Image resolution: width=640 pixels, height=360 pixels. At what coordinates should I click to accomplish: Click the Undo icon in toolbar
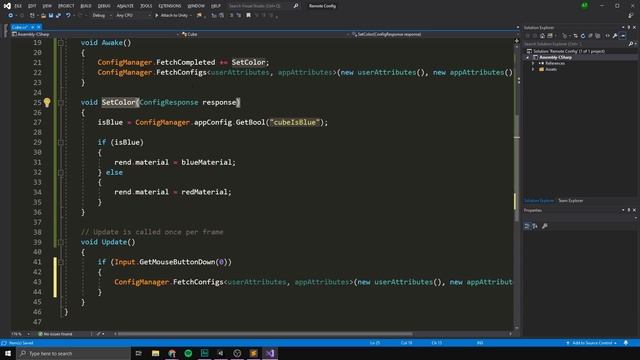tap(68, 16)
